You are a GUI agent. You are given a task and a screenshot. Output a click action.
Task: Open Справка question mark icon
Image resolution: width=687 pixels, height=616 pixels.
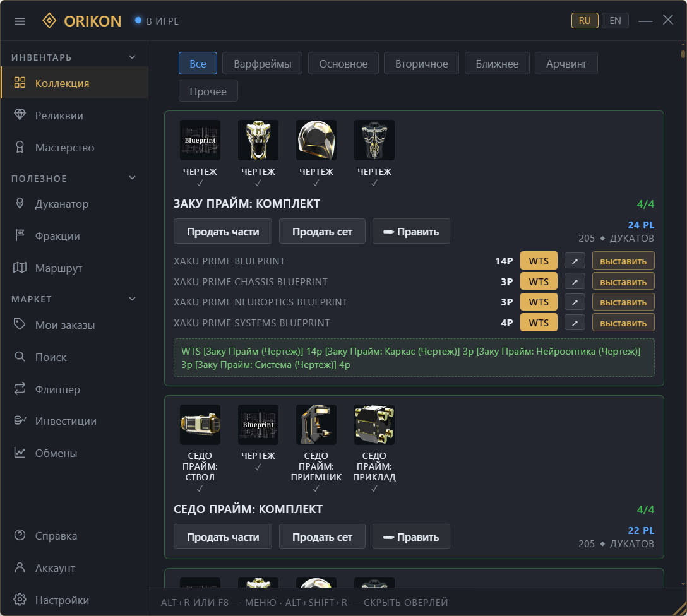click(x=20, y=535)
